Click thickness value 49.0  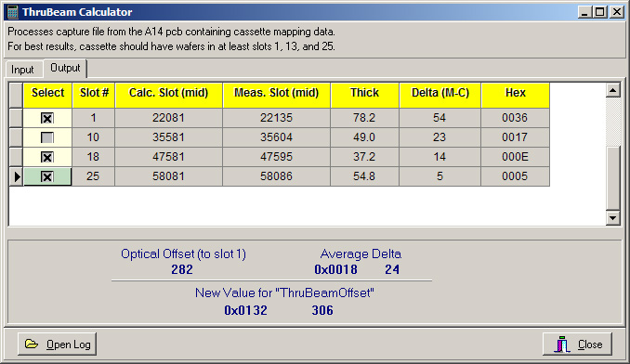point(365,137)
